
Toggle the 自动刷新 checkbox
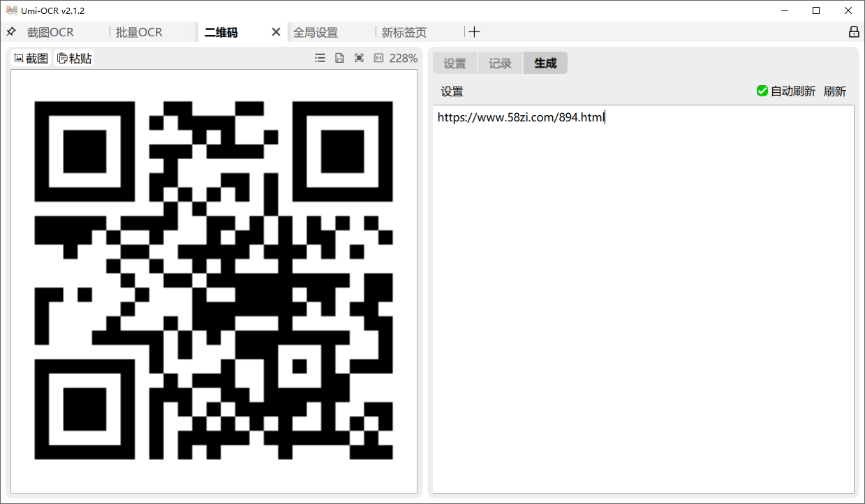[762, 91]
